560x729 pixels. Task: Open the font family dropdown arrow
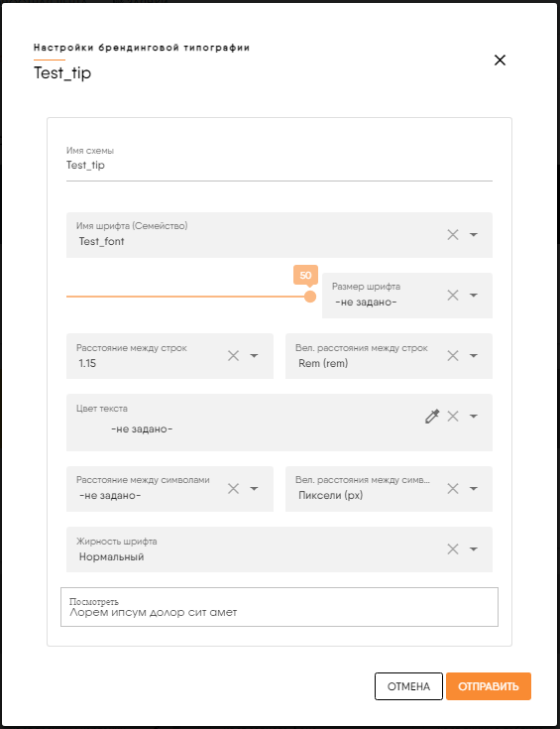[x=473, y=235]
